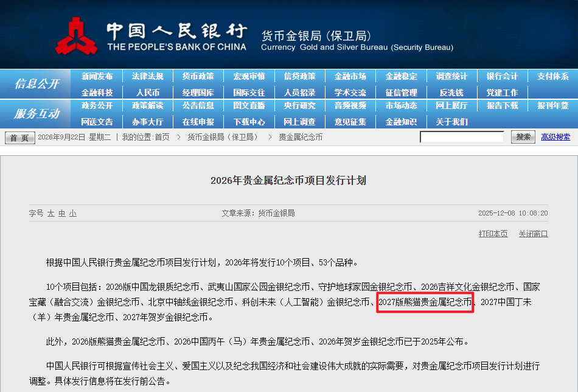Viewport: 578px width, 392px height.
Task: Click 关闭窗口 to close the window
Action: tap(533, 234)
